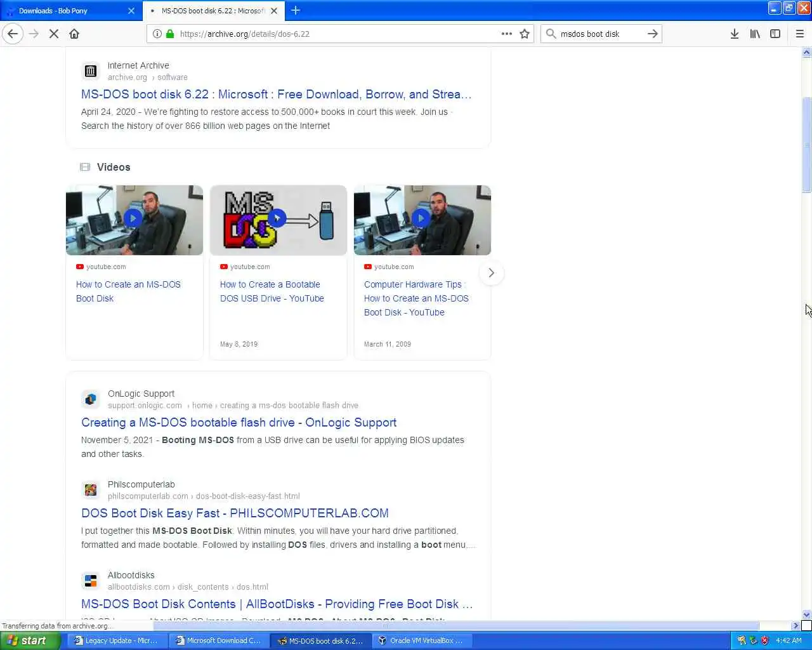Close the MS-DOS boot disk tab
This screenshot has width=812, height=650.
274,11
